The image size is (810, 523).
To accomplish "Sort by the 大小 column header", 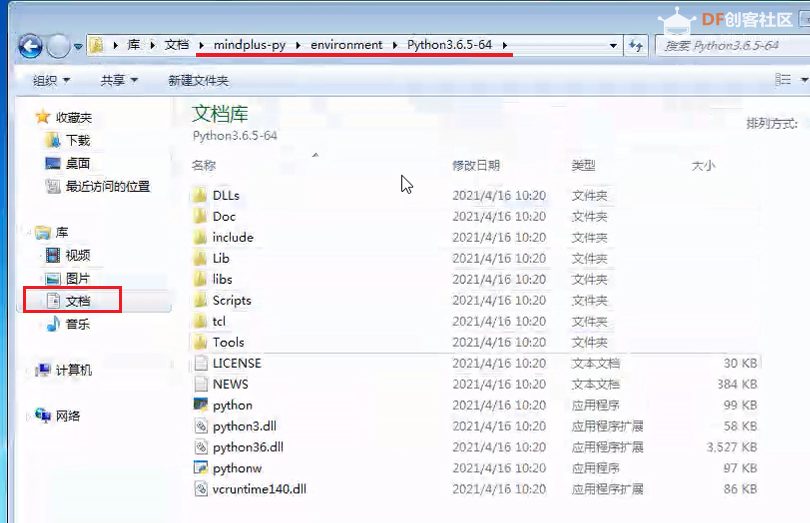I will click(704, 165).
